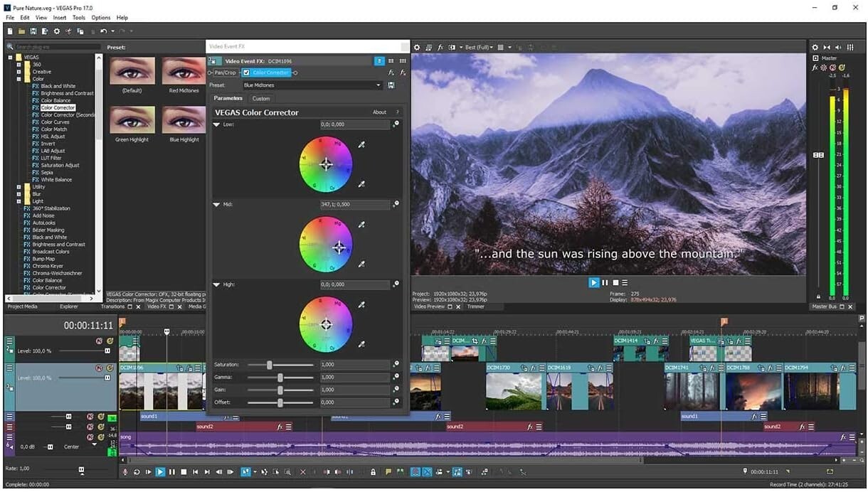
Task: Click the About link in VEGAS Color Corrector
Action: [380, 112]
